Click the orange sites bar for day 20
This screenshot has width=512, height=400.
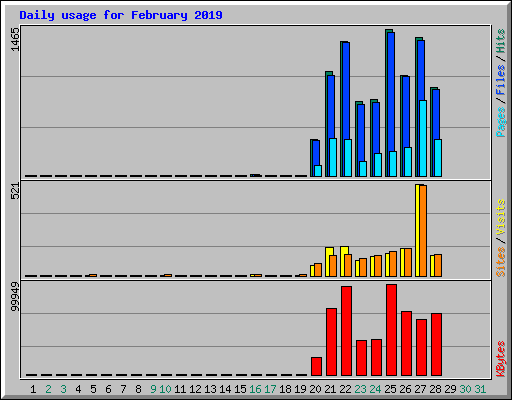click(318, 270)
